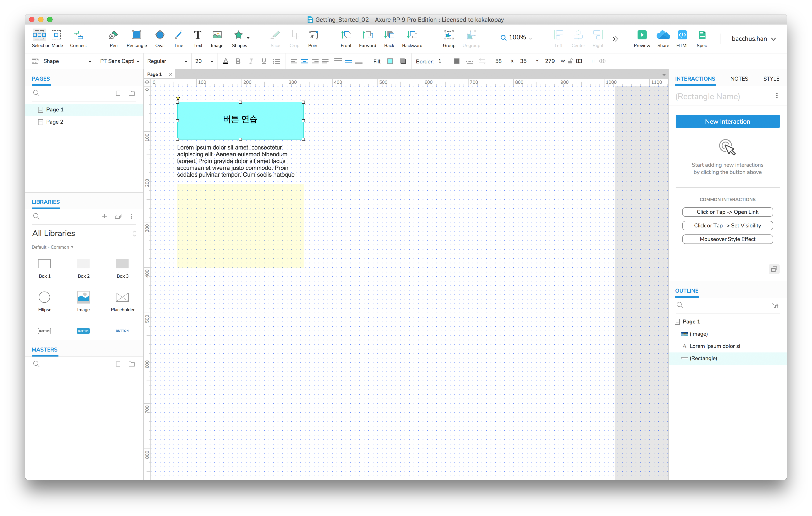Toggle Bold text formatting
Screen dimensions: 812x516
click(238, 61)
